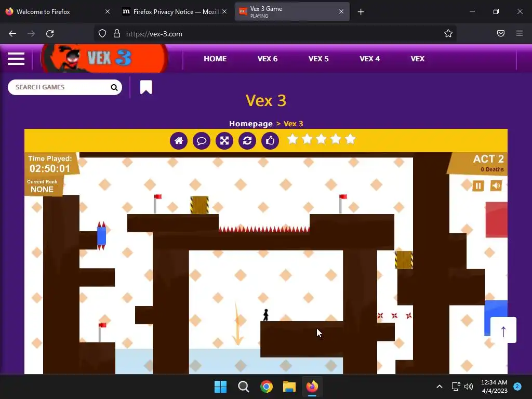The width and height of the screenshot is (532, 399).
Task: Rate the game one star
Action: (292, 139)
